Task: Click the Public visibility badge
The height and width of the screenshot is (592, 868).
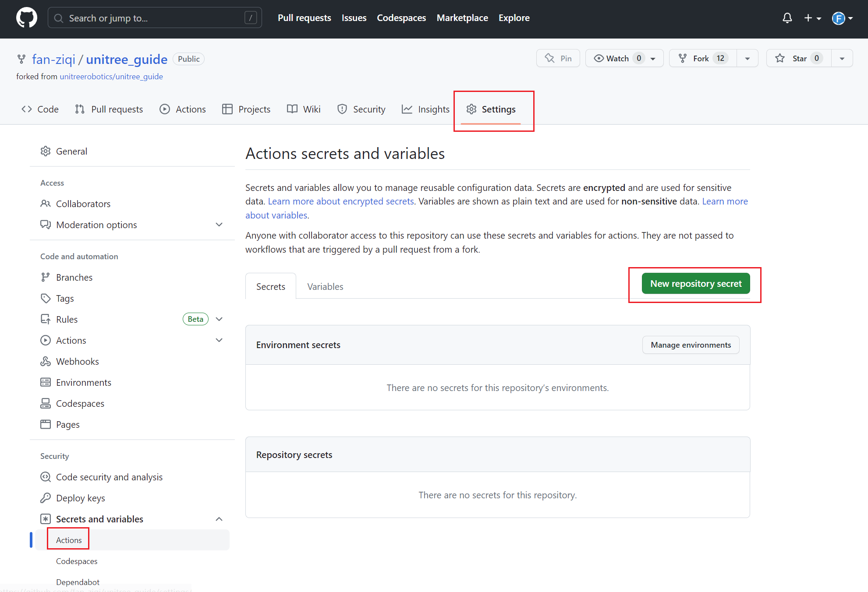Action: point(189,59)
